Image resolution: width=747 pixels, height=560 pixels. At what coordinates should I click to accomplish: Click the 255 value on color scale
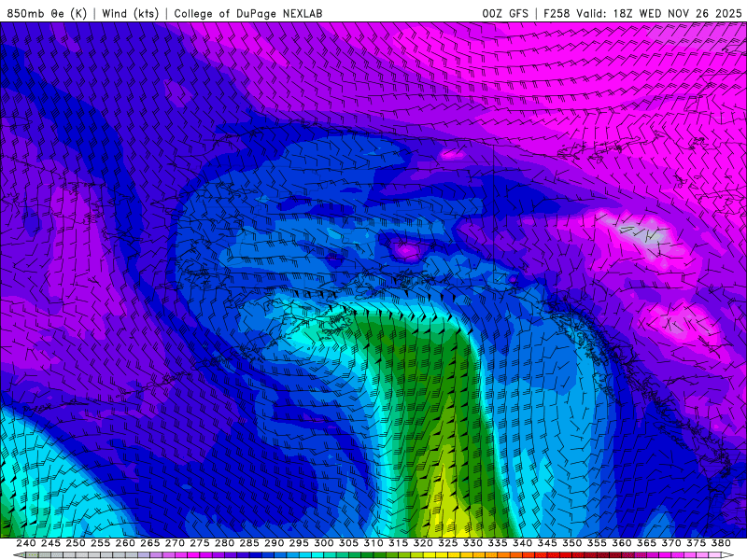[100, 543]
